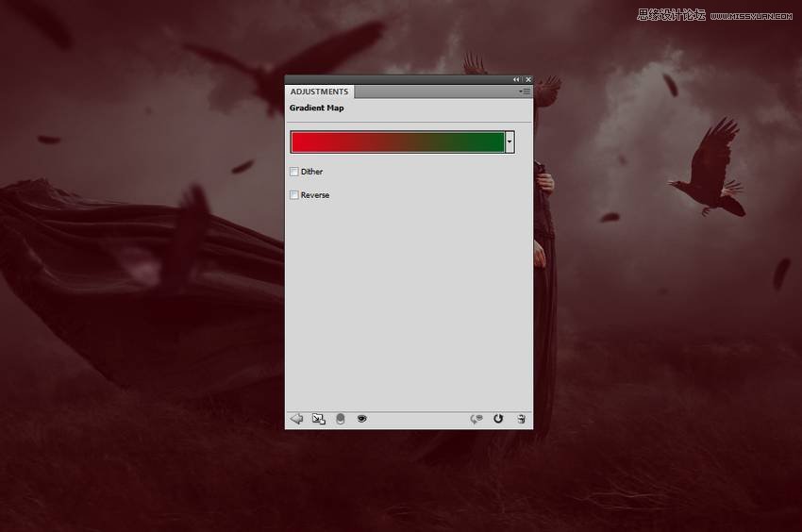The height and width of the screenshot is (532, 802).
Task: Delete this adjustment layer with the trash icon
Action: tap(521, 419)
